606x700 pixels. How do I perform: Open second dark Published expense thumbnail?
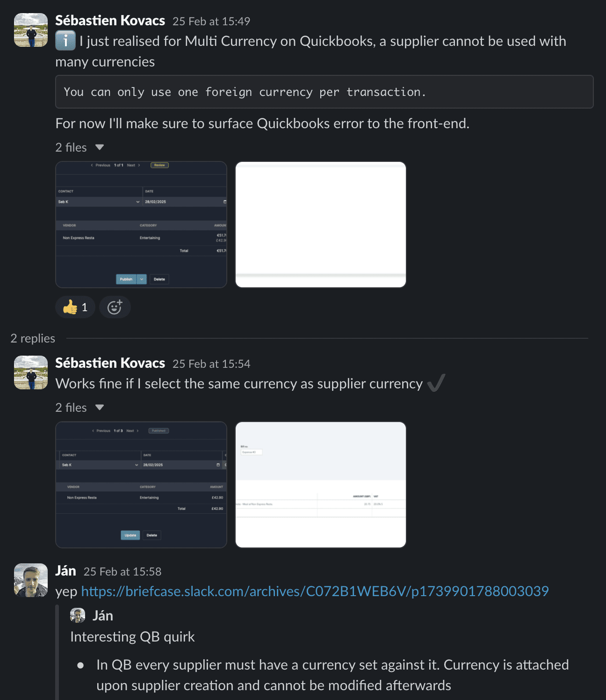coord(141,485)
